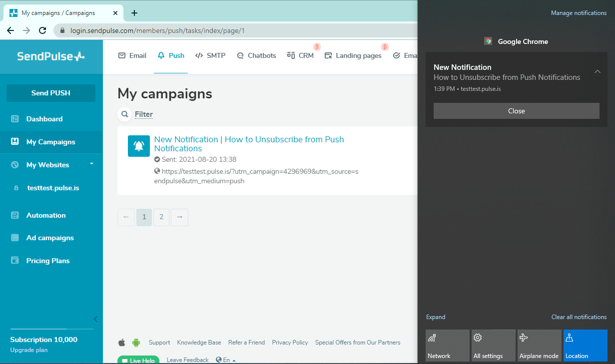Screen dimensions: 615x364
Task: Open Ad campaigns in sidebar
Action: point(50,238)
